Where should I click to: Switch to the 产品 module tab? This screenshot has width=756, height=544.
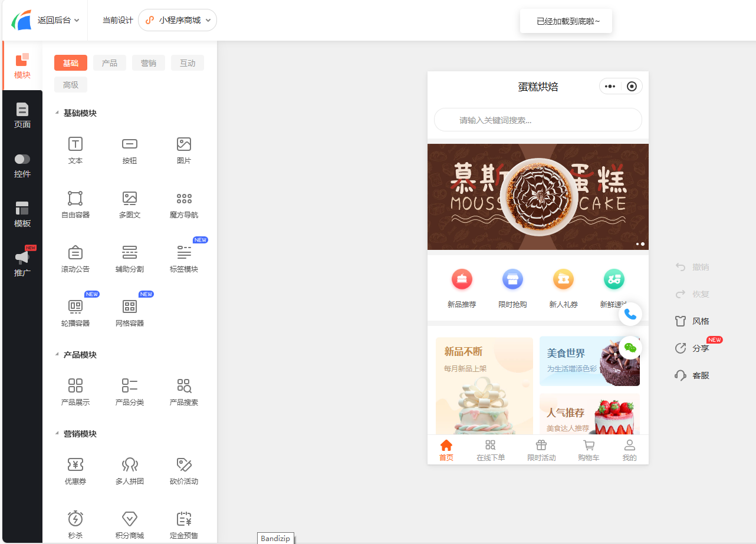[x=110, y=63]
